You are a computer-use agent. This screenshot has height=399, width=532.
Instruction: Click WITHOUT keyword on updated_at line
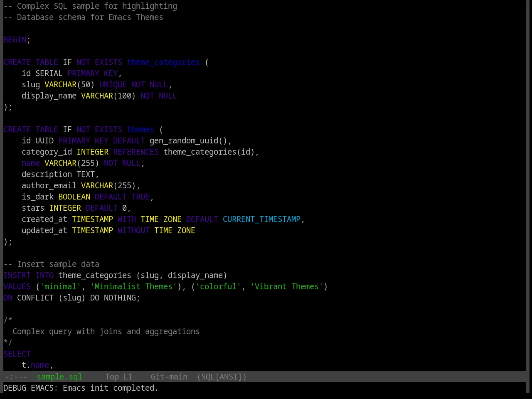(133, 230)
